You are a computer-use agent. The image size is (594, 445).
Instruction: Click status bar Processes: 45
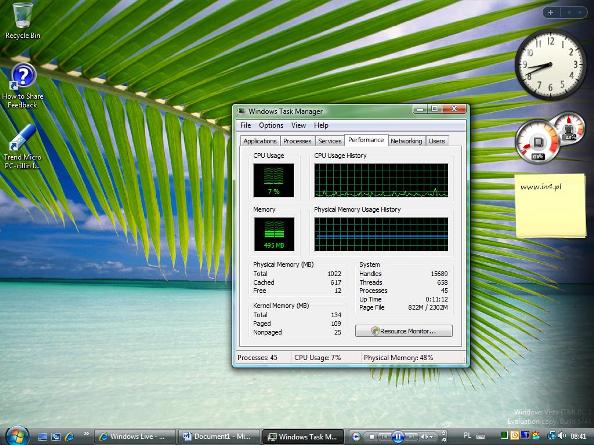click(257, 357)
